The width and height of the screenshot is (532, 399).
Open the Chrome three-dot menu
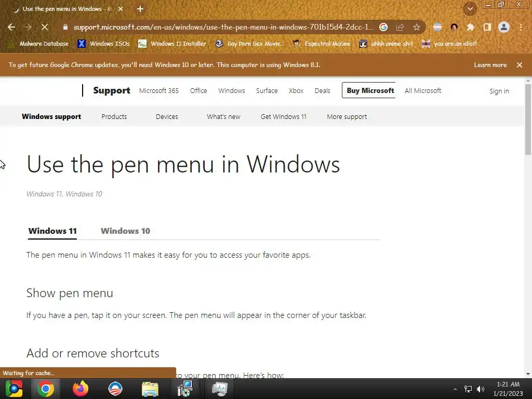[x=521, y=27]
